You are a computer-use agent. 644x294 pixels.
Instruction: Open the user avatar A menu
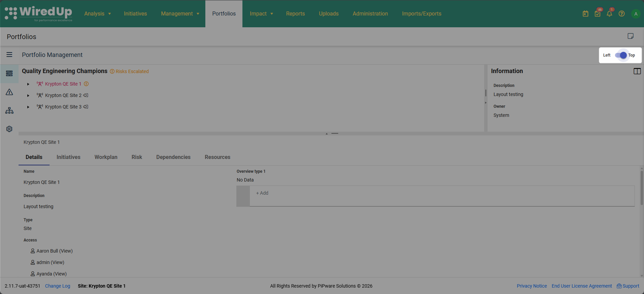(x=636, y=14)
